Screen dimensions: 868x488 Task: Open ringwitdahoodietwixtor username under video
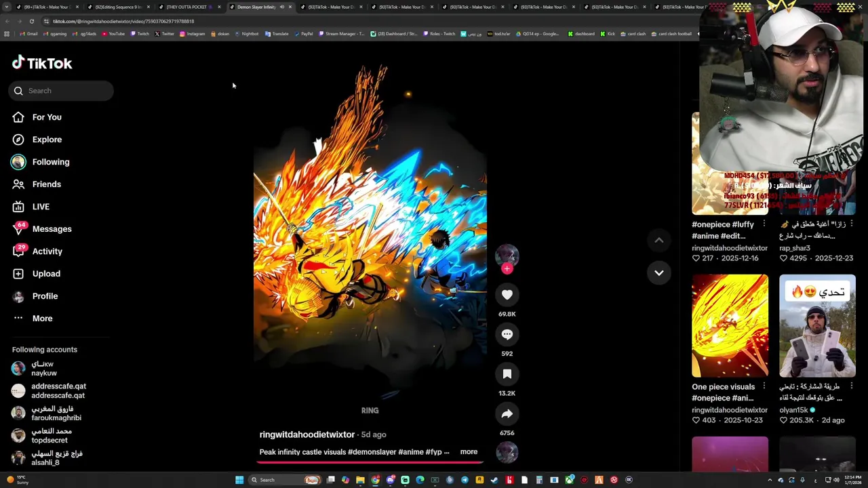[x=307, y=434]
